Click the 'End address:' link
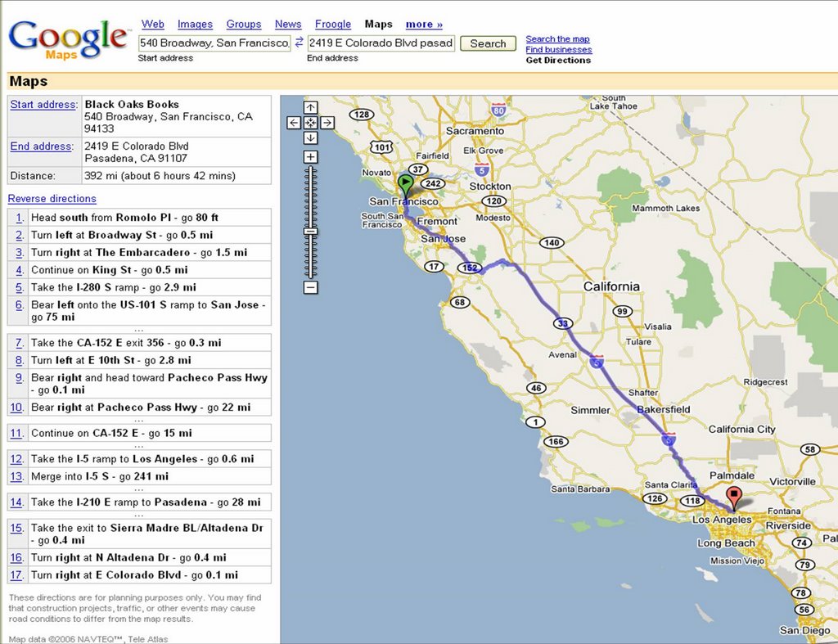The width and height of the screenshot is (838, 644). pyautogui.click(x=42, y=146)
